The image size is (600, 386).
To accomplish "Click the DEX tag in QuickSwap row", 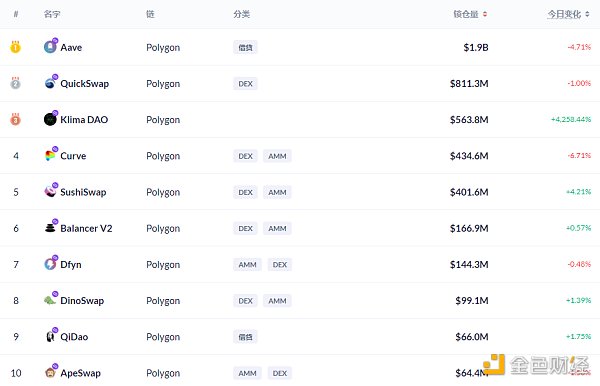I will 245,84.
